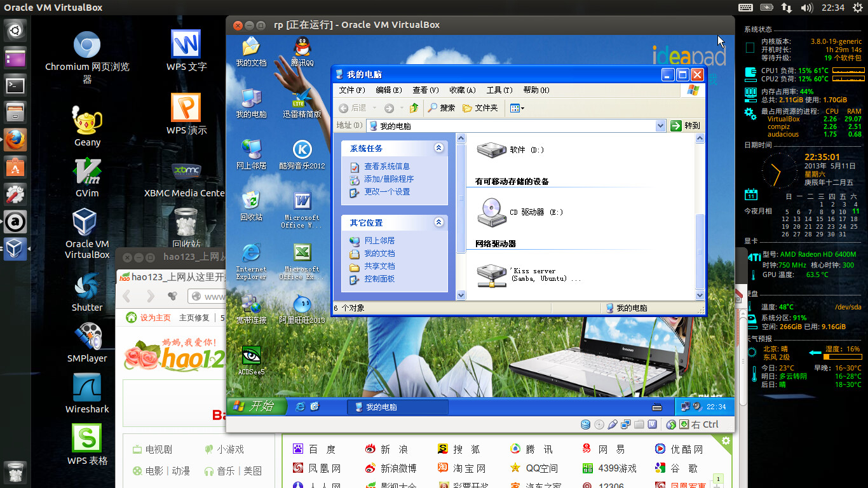868x488 pixels.
Task: Select Microsoft Office Excel desktop icon
Action: click(x=302, y=261)
